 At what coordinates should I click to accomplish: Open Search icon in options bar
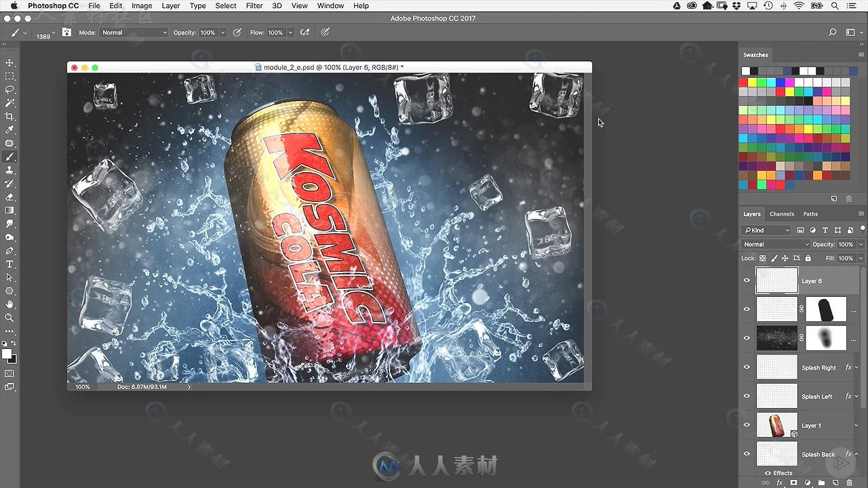833,32
